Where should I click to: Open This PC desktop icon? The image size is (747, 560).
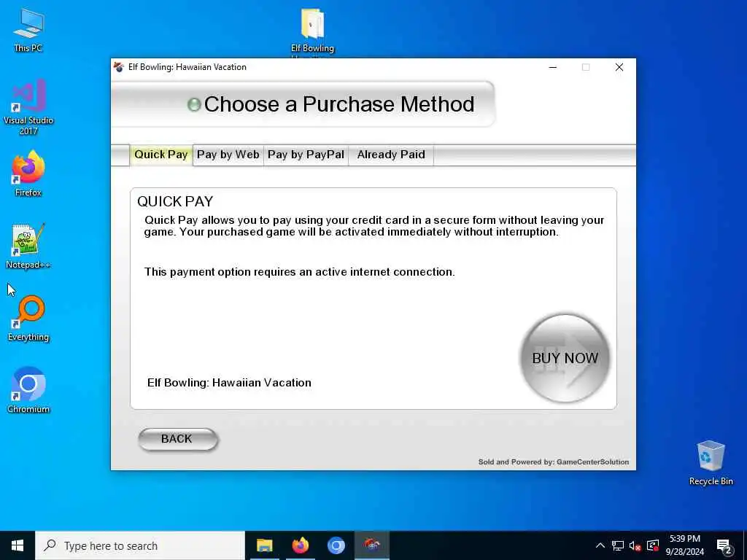(28, 30)
